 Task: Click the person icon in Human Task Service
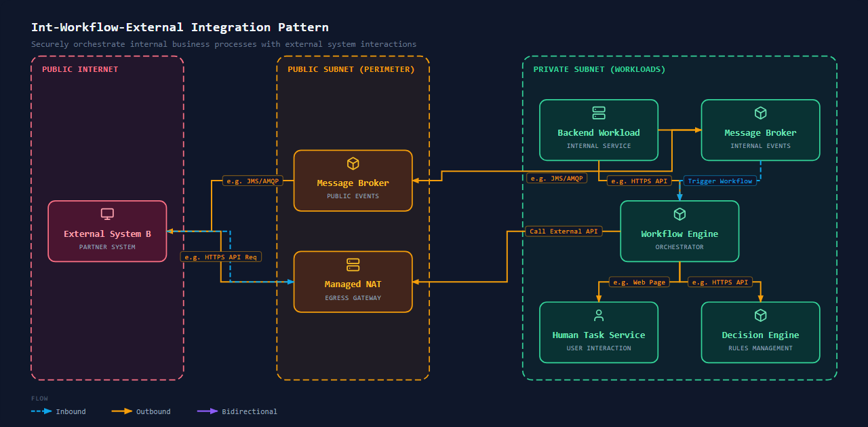pyautogui.click(x=599, y=315)
